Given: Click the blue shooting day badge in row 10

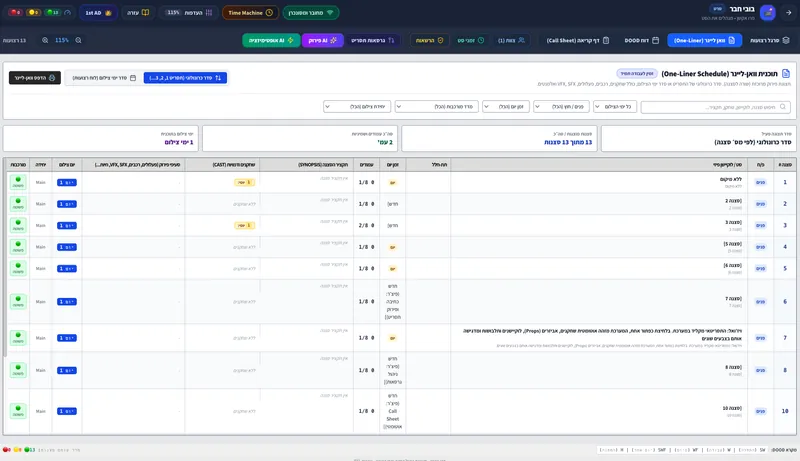Looking at the screenshot, I should [67, 411].
